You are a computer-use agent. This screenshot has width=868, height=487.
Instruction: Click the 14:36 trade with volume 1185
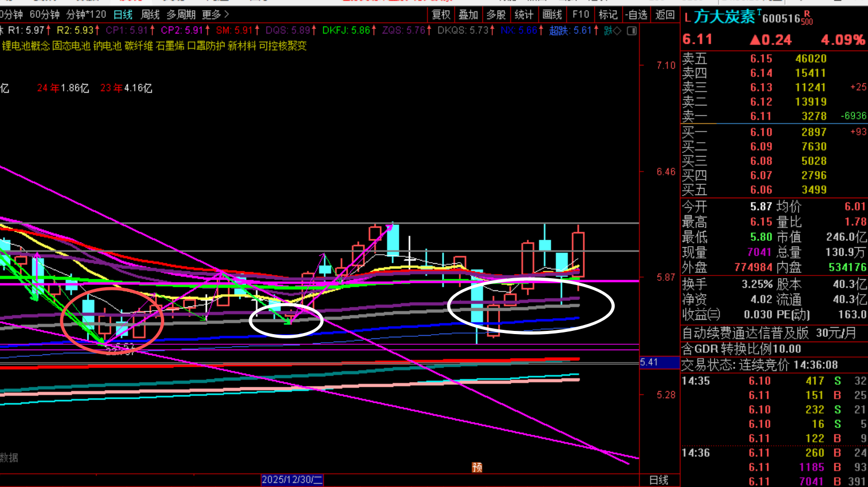point(774,467)
